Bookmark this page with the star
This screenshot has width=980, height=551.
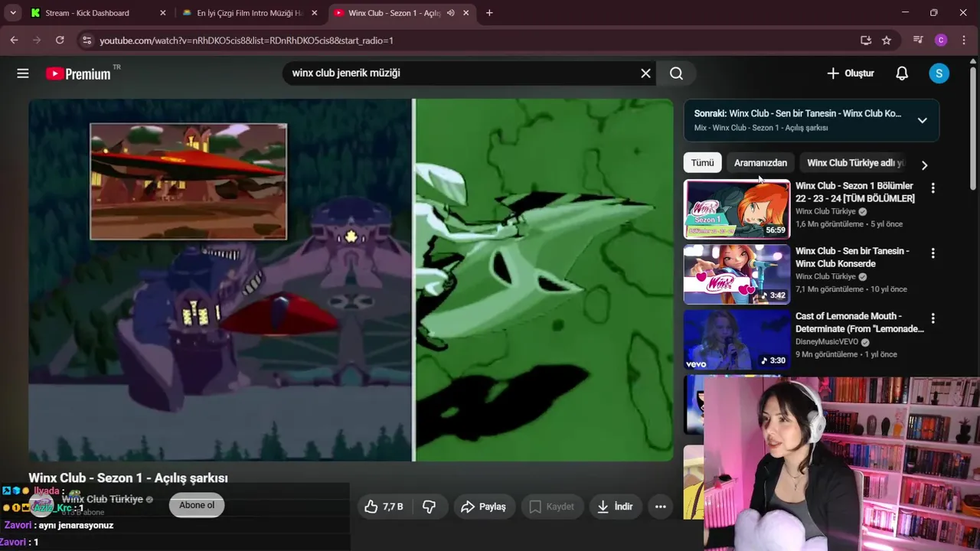(x=887, y=40)
